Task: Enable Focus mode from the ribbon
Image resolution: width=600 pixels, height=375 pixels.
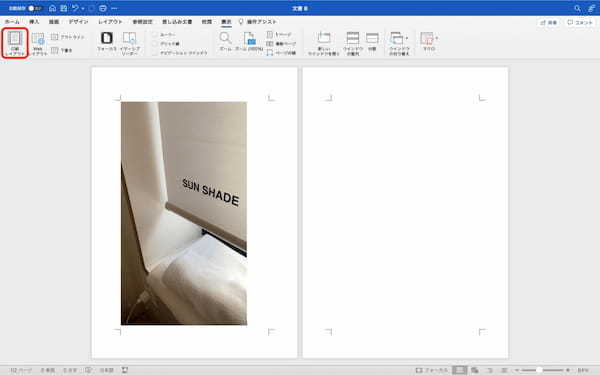Action: 107,42
